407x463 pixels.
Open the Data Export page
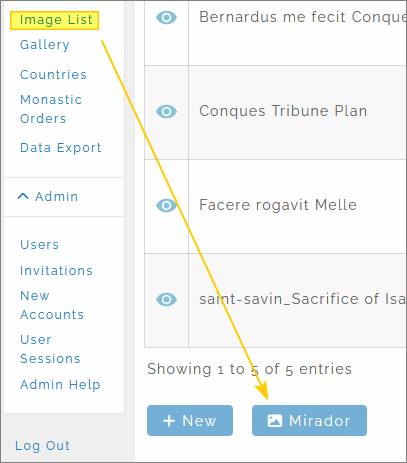coord(61,148)
